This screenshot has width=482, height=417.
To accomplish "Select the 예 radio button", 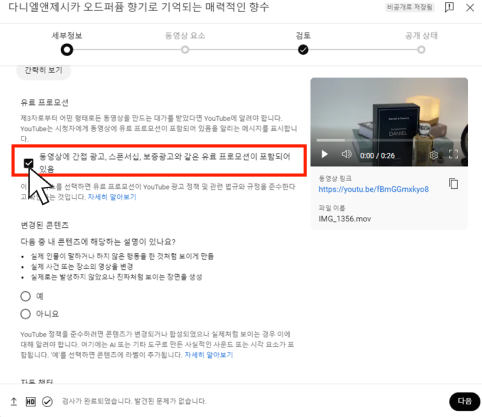I will point(26,296).
